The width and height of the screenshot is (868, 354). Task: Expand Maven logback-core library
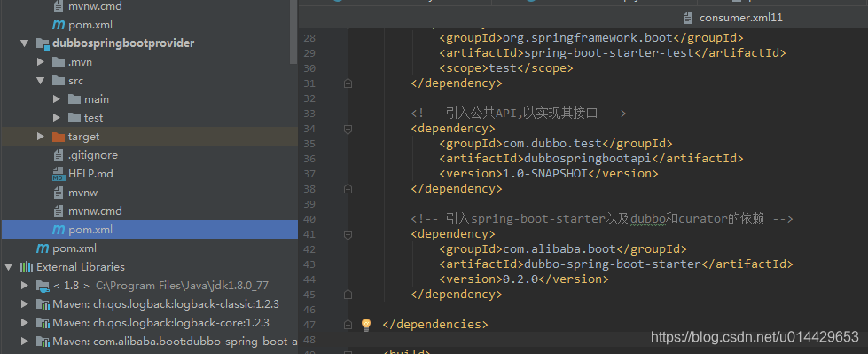[x=24, y=322]
